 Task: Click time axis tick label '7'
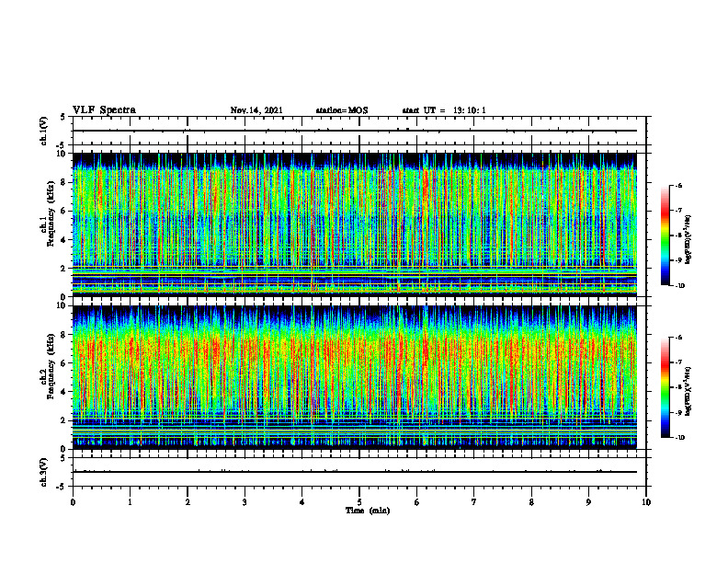[474, 502]
